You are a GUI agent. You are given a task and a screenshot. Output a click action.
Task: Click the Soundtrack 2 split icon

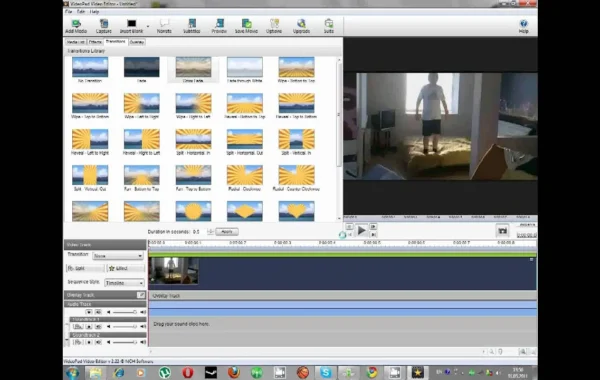point(78,342)
